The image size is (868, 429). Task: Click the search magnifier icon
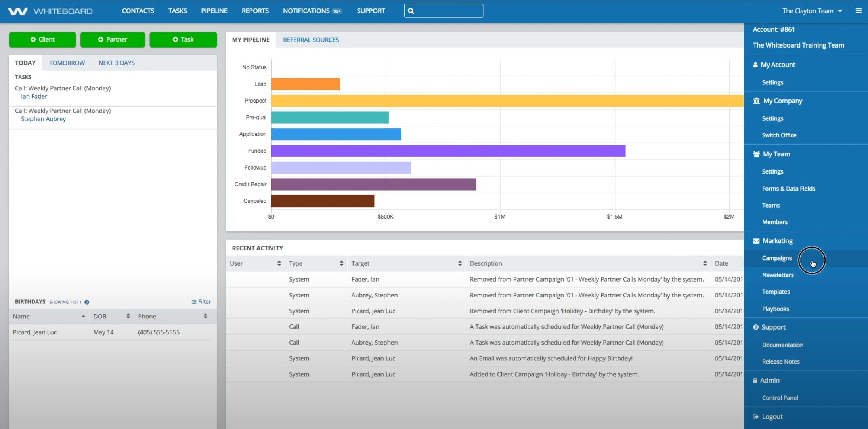point(411,11)
